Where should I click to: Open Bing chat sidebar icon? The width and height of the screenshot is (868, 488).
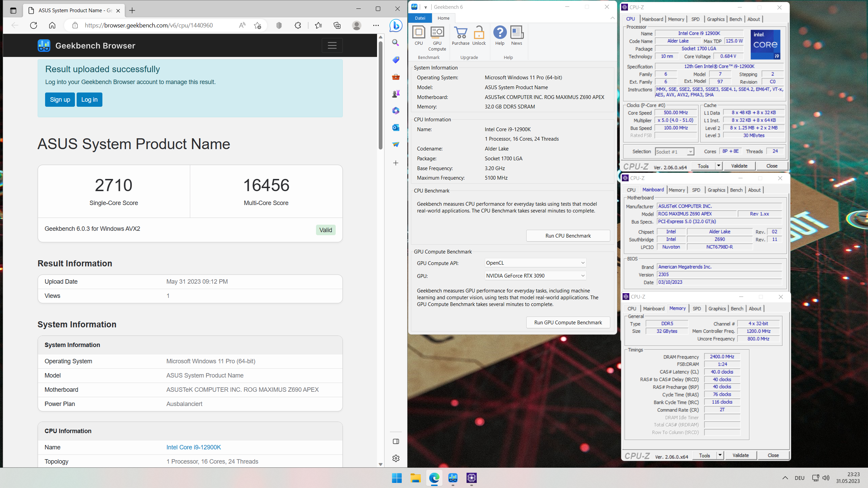[396, 26]
